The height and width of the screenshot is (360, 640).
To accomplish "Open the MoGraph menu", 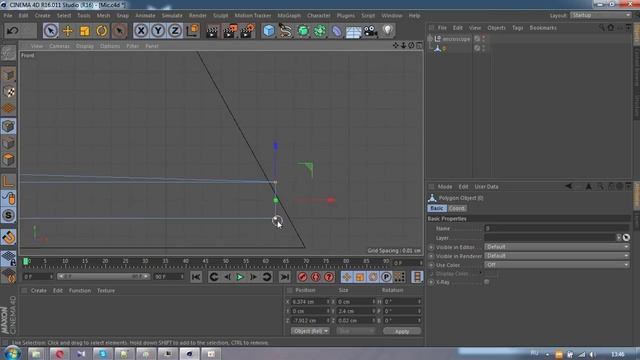I will click(x=289, y=16).
